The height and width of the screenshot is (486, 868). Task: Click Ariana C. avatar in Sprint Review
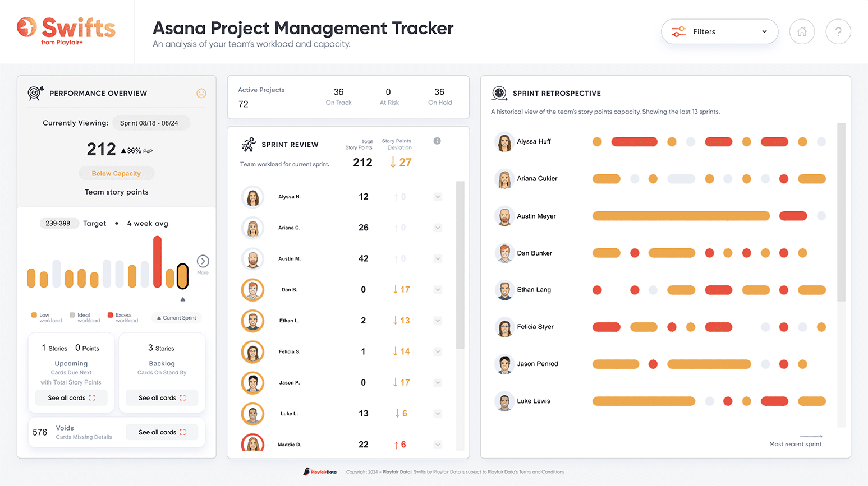(252, 228)
